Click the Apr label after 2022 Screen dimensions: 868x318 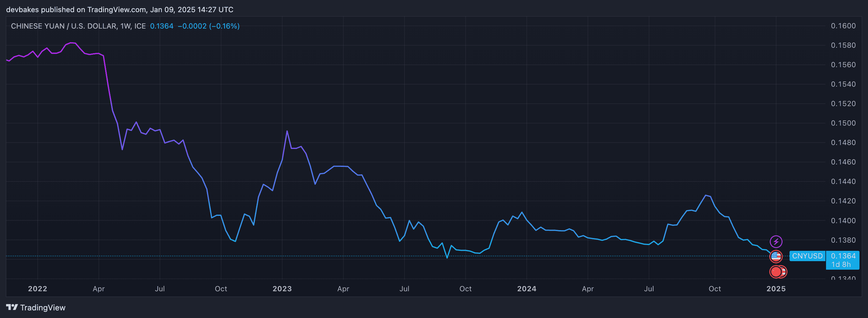point(99,289)
